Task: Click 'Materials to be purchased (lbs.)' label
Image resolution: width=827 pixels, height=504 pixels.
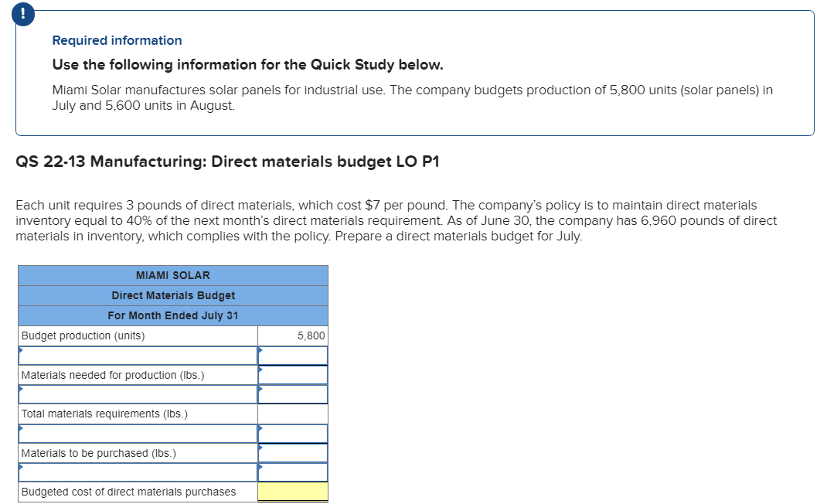Action: coord(99,453)
